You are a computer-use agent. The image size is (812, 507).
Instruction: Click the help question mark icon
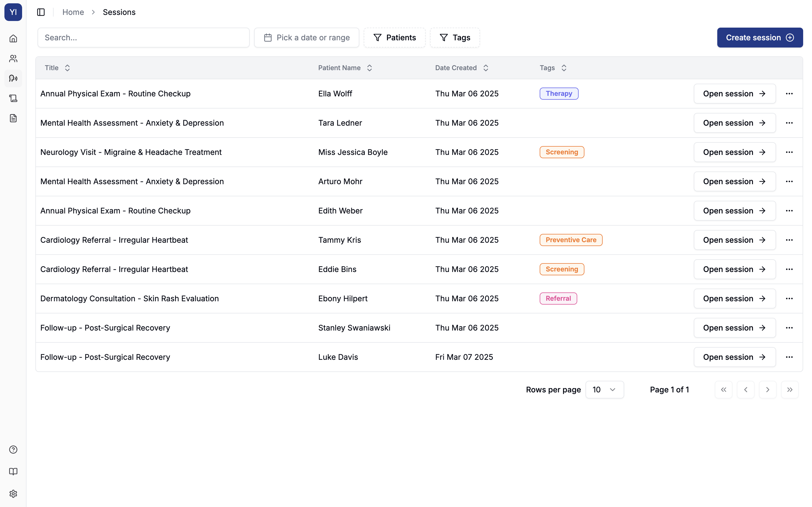click(13, 449)
